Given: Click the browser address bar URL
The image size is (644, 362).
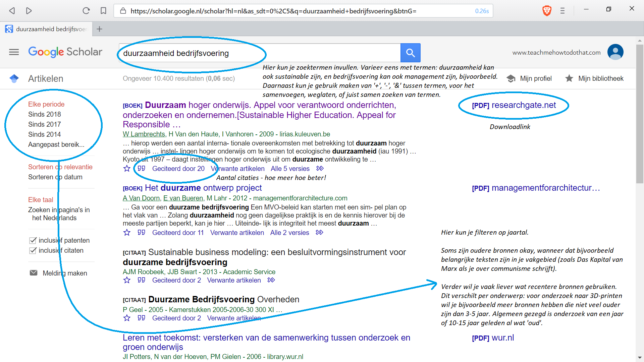Looking at the screenshot, I should tap(273, 11).
